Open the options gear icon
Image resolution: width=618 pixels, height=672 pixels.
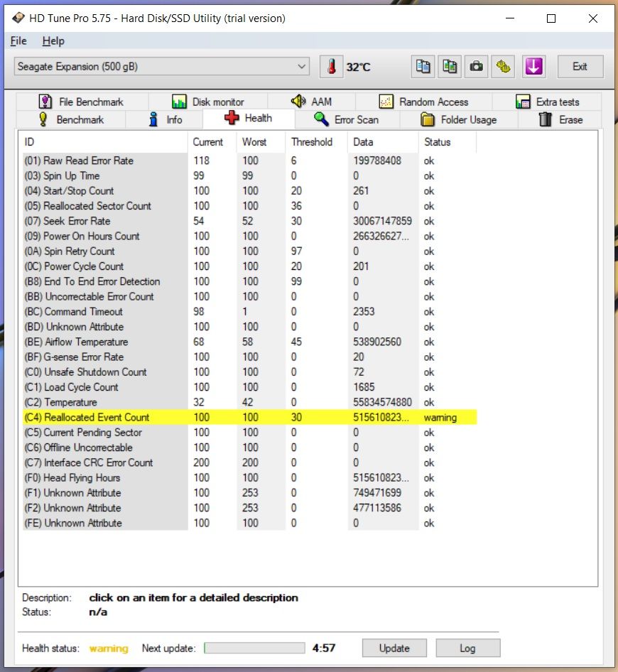point(503,67)
